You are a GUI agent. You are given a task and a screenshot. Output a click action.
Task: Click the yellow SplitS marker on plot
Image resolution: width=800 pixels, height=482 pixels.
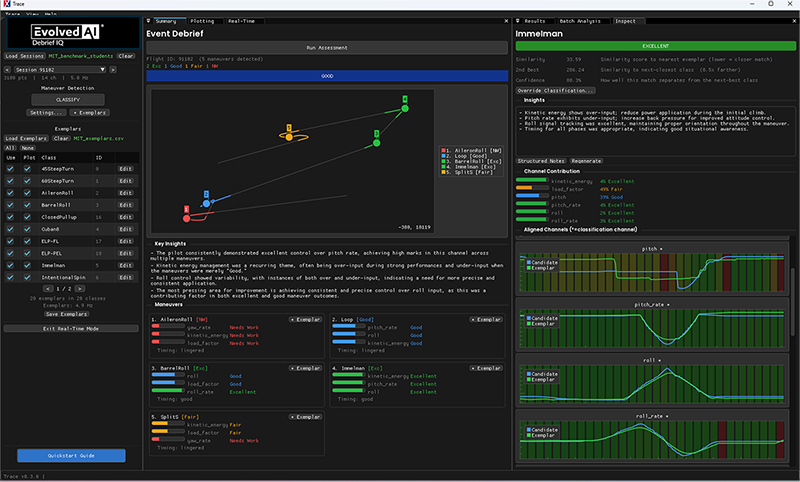pyautogui.click(x=289, y=137)
